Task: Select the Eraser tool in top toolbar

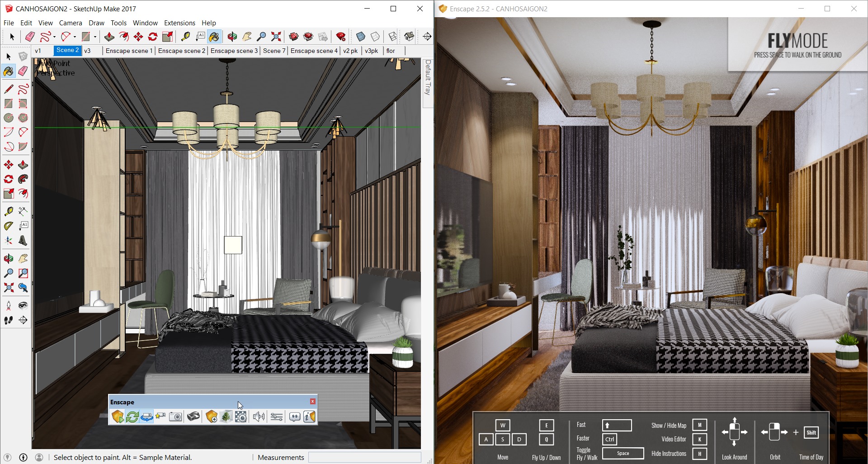Action: (x=30, y=36)
